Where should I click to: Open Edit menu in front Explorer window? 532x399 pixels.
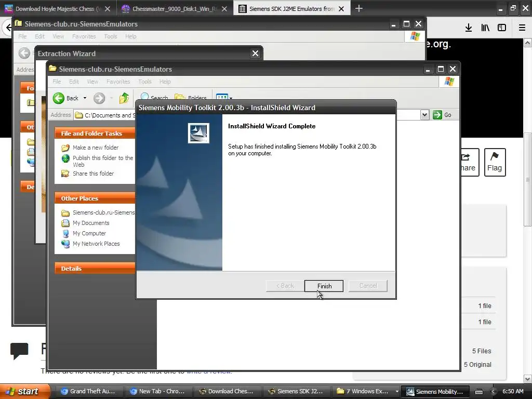pyautogui.click(x=74, y=82)
